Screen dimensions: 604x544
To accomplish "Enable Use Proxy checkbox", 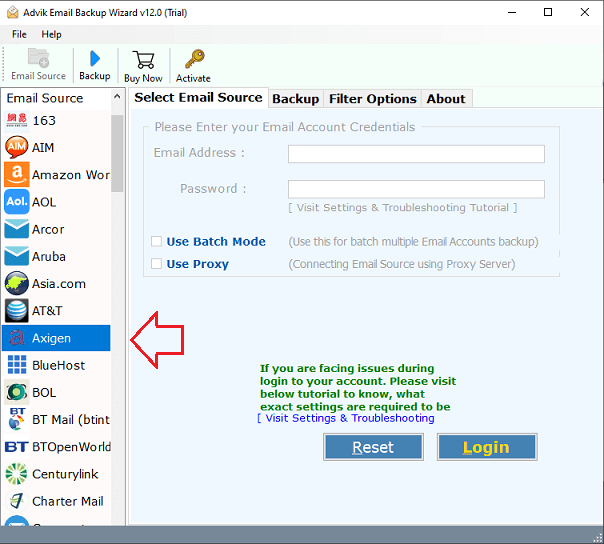I will (x=156, y=264).
